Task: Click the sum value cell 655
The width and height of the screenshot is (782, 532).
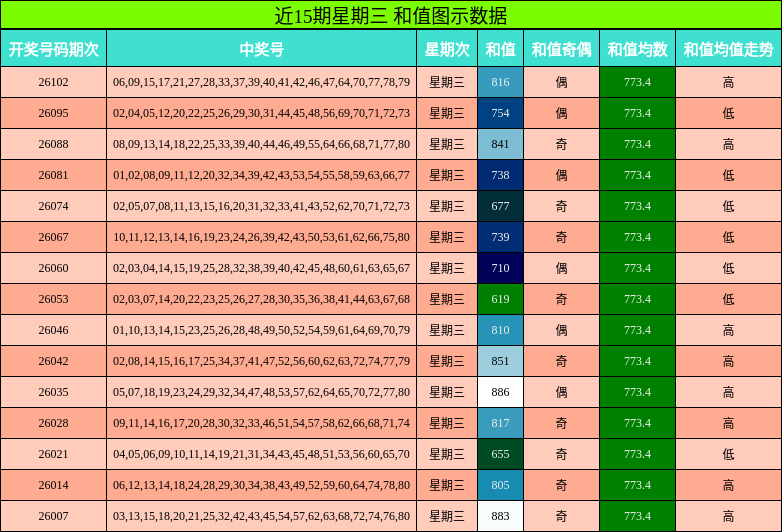Action: pyautogui.click(x=500, y=454)
